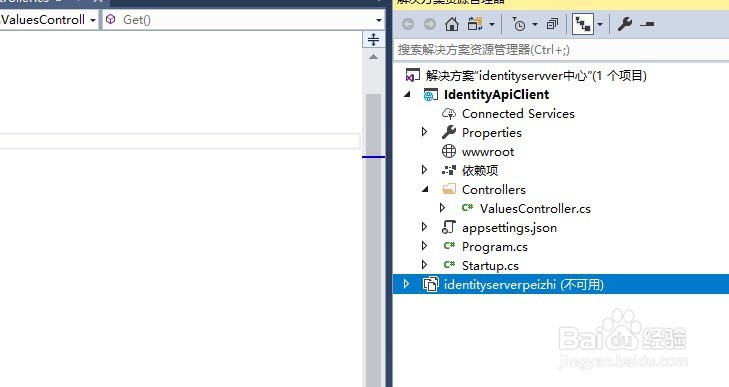This screenshot has width=729, height=387.
Task: Expand appsettings.json node
Action: 424,227
